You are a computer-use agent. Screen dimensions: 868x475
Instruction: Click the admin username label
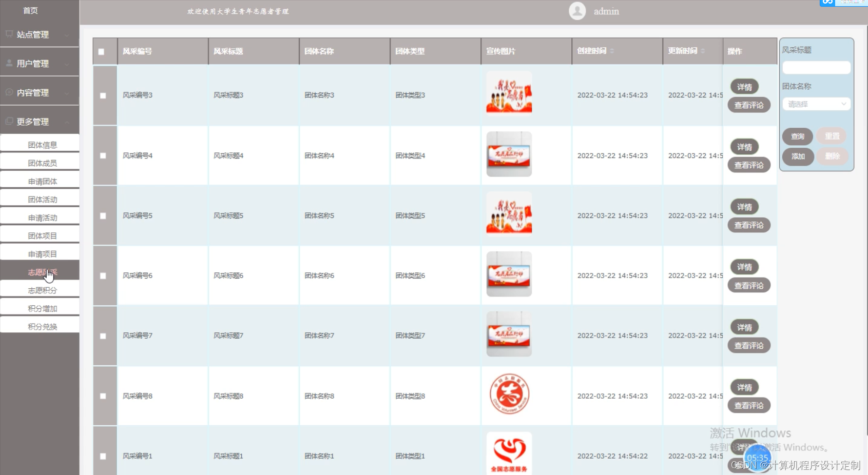coord(606,11)
